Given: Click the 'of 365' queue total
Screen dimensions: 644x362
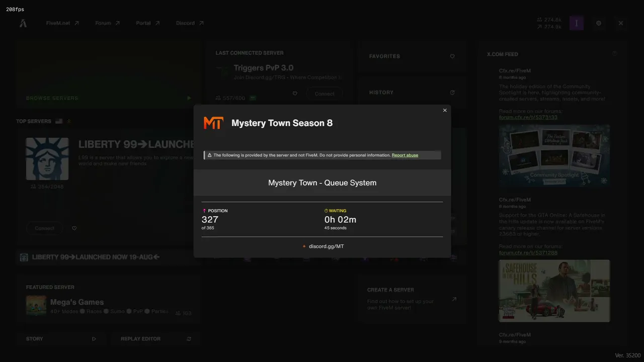Looking at the screenshot, I should [208, 228].
